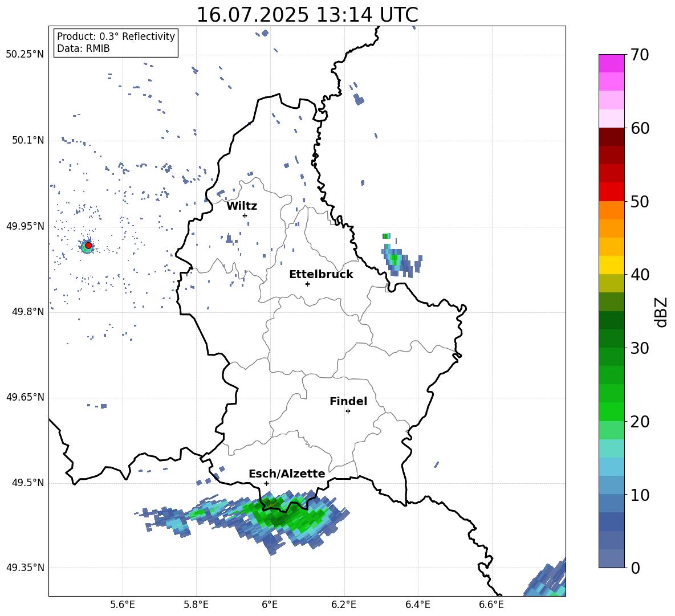Click the cross marker under Wiltz
675x616 pixels.
click(x=245, y=215)
